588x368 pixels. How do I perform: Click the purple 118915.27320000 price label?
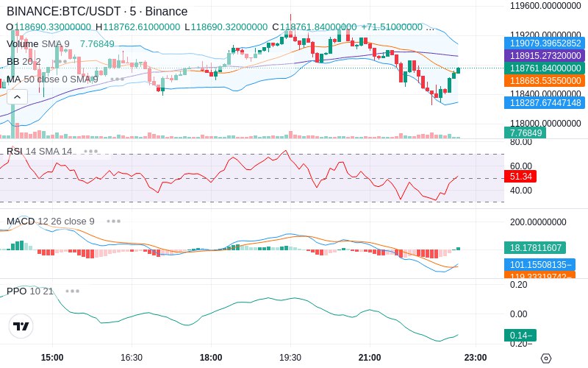tap(545, 56)
